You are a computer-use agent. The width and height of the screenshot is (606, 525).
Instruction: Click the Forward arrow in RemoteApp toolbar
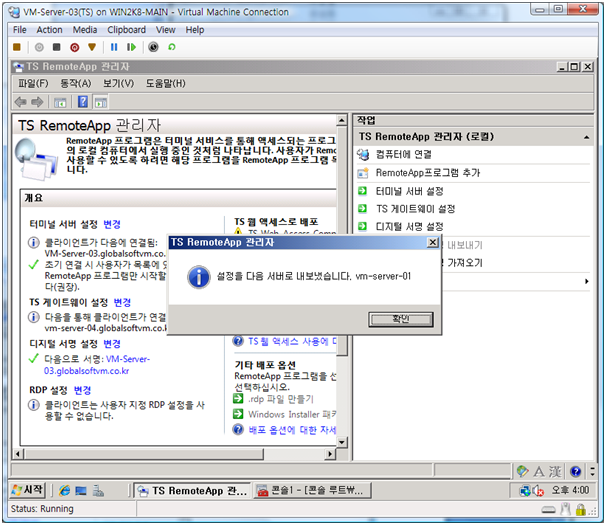click(37, 102)
